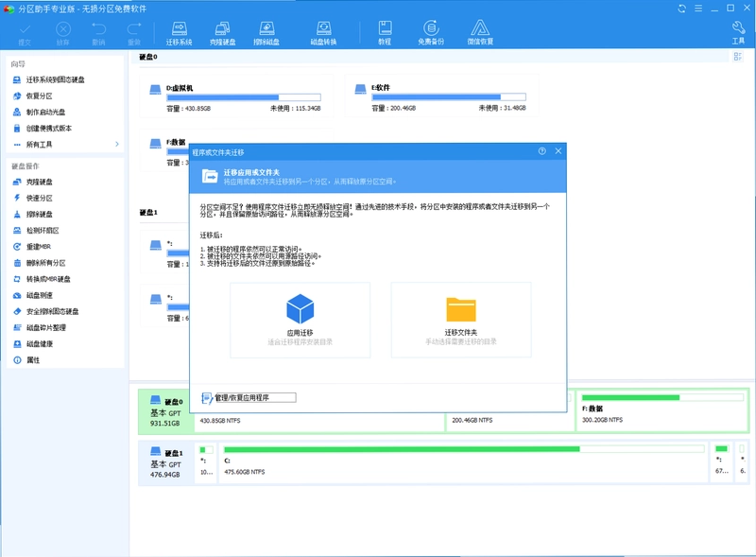Close the 程序或文件夹迁移 dialog
This screenshot has width=756, height=557.
point(558,151)
